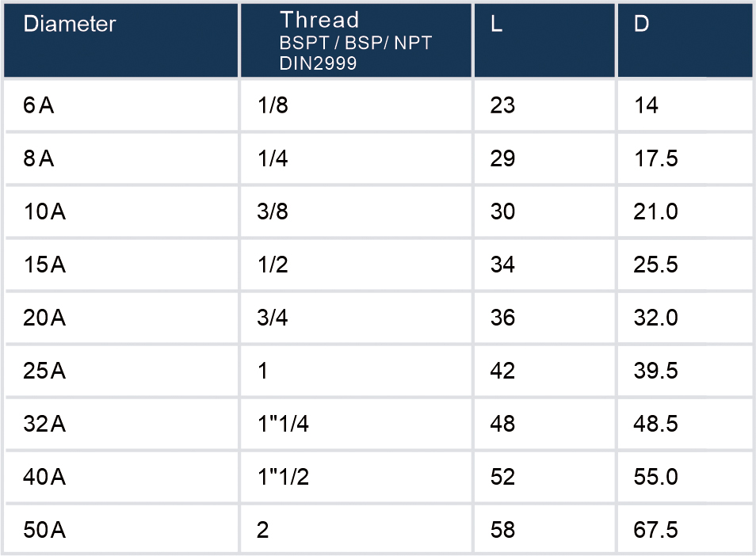
Task: Click the 15A diameter cell
Action: click(x=44, y=265)
